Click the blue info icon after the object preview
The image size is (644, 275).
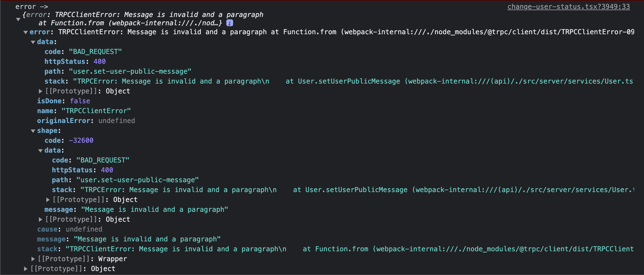tap(230, 23)
